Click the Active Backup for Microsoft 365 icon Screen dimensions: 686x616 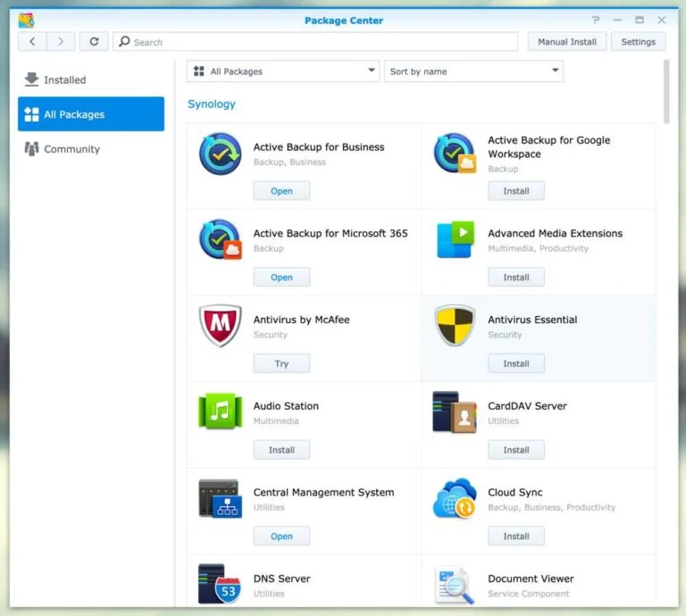coord(221,239)
